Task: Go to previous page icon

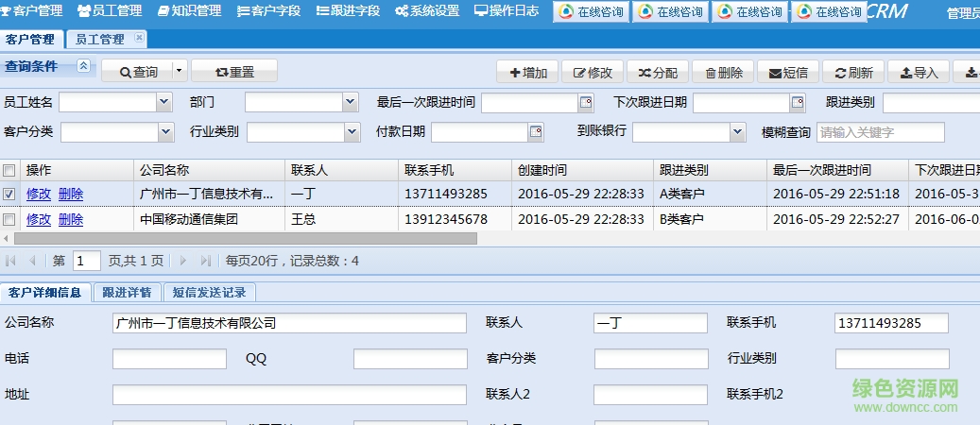Action: pos(32,261)
